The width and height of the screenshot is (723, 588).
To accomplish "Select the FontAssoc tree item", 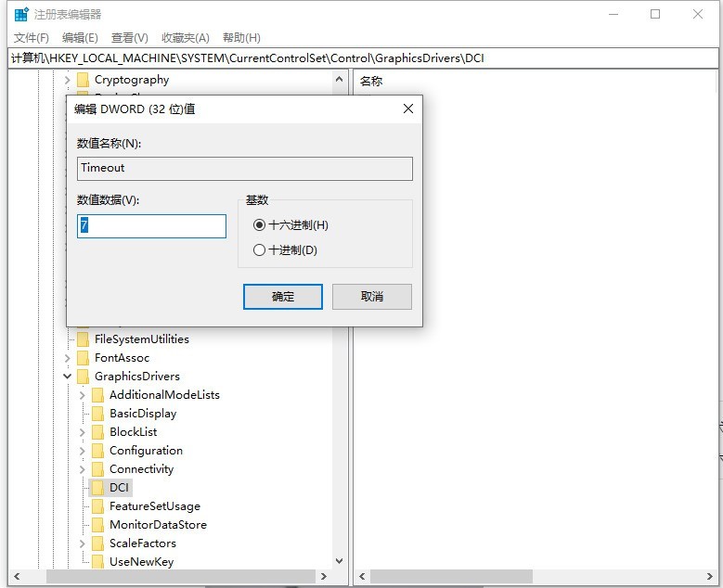I will point(122,358).
